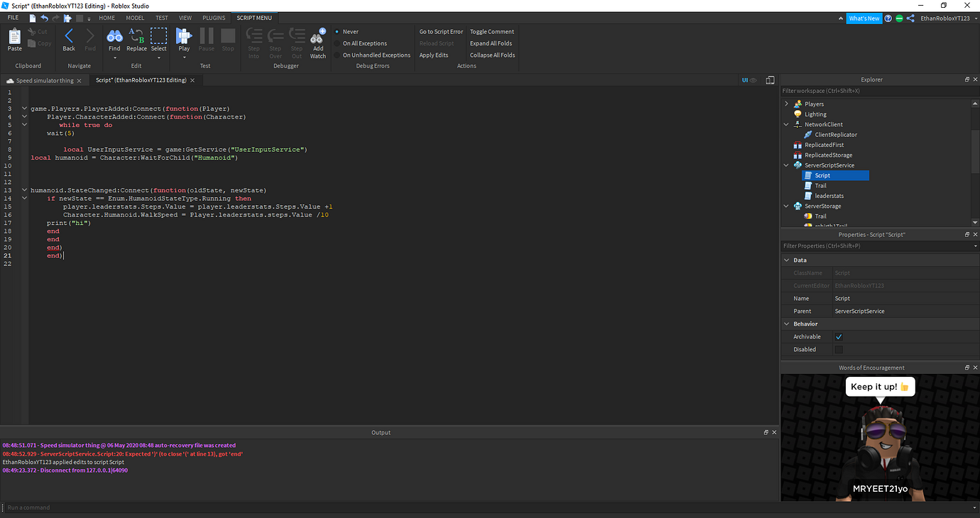Click the Replace icon
This screenshot has height=518, width=980.
tap(136, 40)
